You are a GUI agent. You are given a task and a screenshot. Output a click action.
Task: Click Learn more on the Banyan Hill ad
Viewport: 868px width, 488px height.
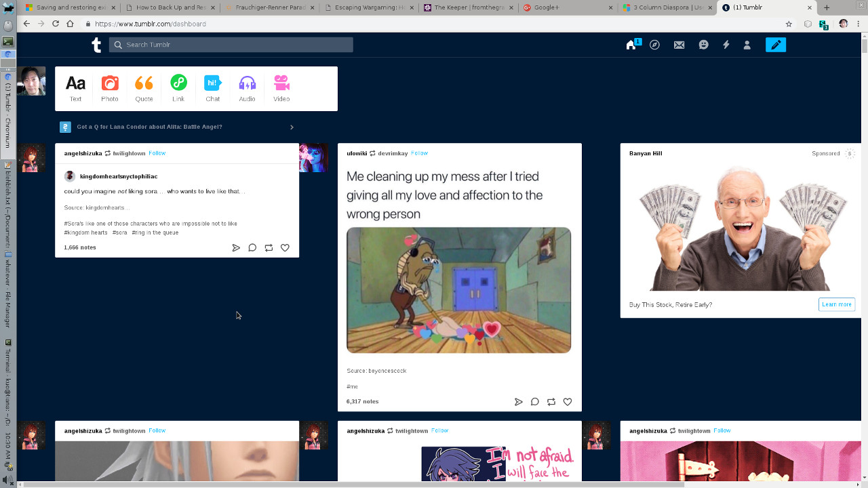click(x=837, y=304)
